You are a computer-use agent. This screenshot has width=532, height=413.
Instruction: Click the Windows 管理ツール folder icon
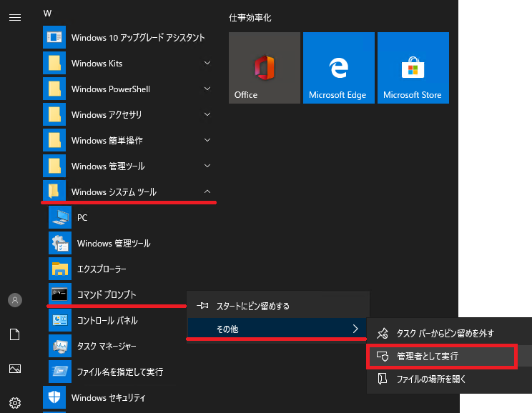pos(54,166)
